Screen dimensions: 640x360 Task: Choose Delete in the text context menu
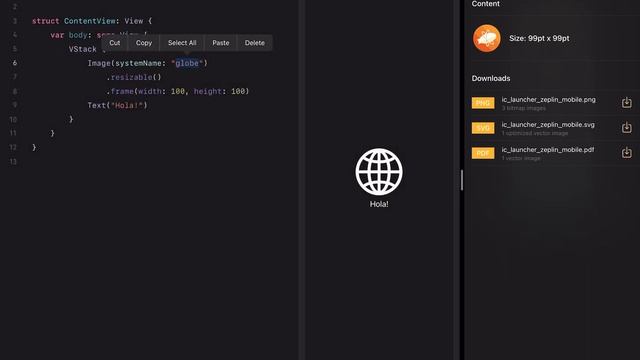[x=255, y=43]
